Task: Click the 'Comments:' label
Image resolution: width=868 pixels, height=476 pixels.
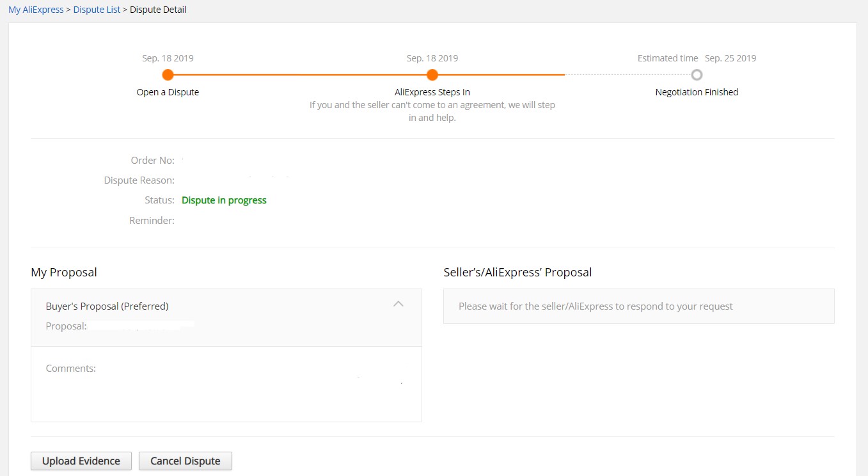Action: click(71, 369)
